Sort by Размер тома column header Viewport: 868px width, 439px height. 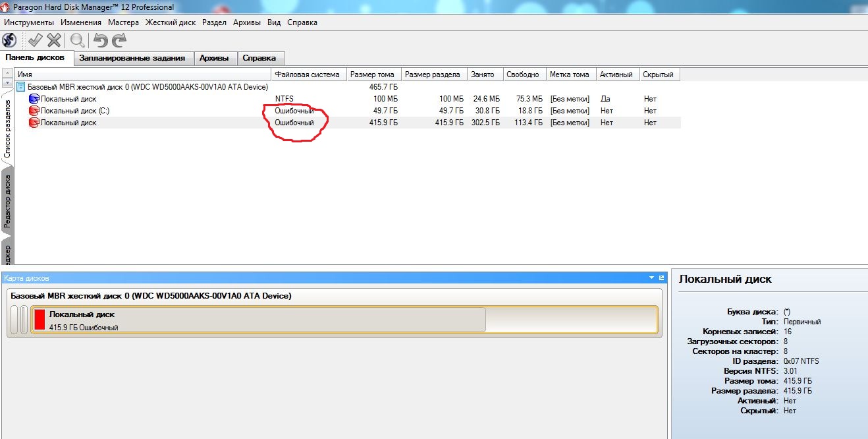pos(372,74)
